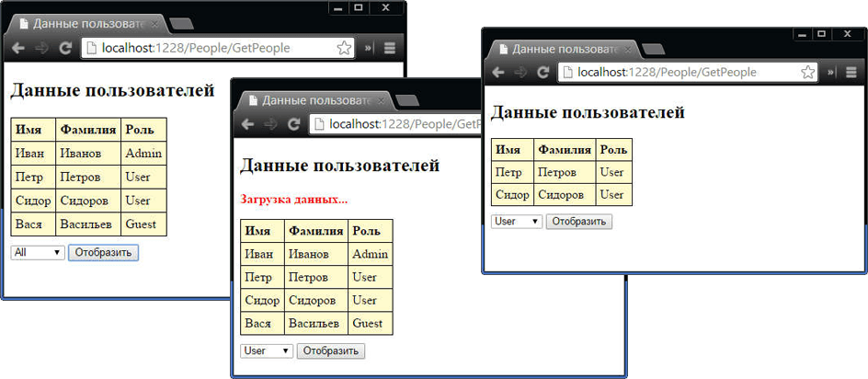Open Chrome menu in the right window
868x379 pixels.
tap(851, 72)
